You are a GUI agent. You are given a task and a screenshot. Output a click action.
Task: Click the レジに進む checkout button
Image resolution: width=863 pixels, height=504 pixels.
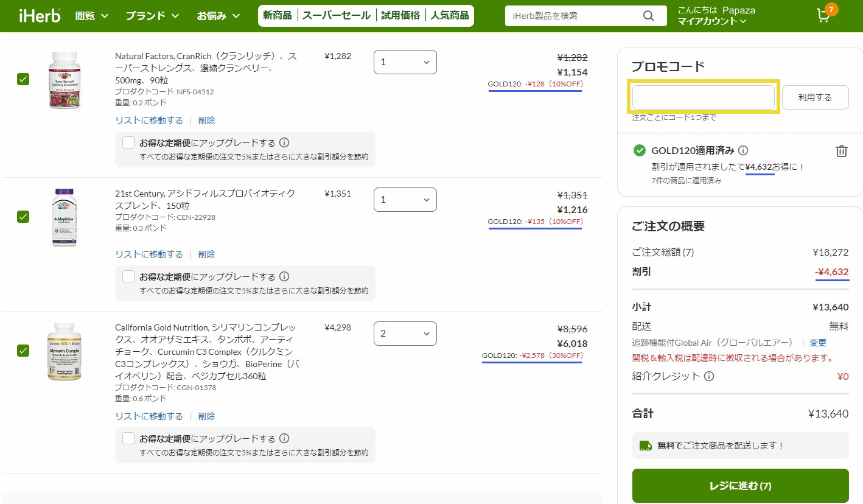[x=740, y=486]
